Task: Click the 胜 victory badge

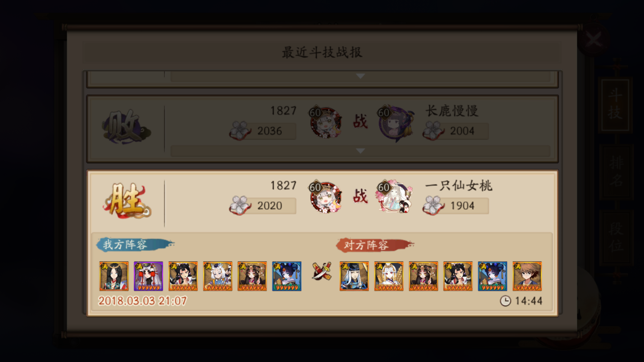Action: pyautogui.click(x=127, y=200)
